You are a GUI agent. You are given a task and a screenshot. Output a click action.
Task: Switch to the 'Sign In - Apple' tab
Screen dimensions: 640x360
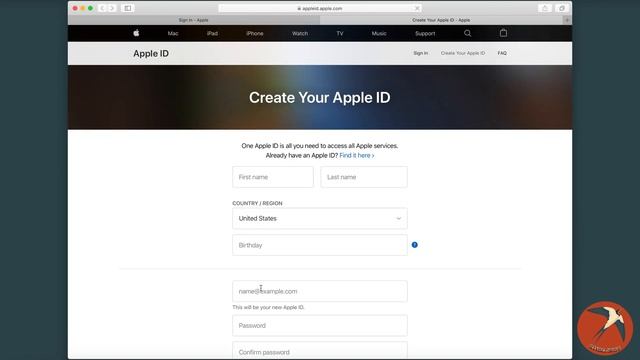coord(194,20)
